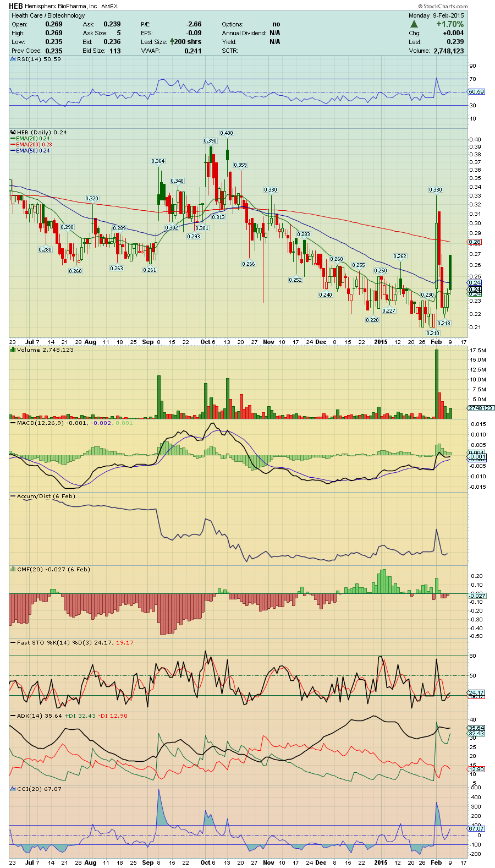Click the HEB (Daily) candlestick legend icon
This screenshot has height=868, width=495.
coord(13,132)
